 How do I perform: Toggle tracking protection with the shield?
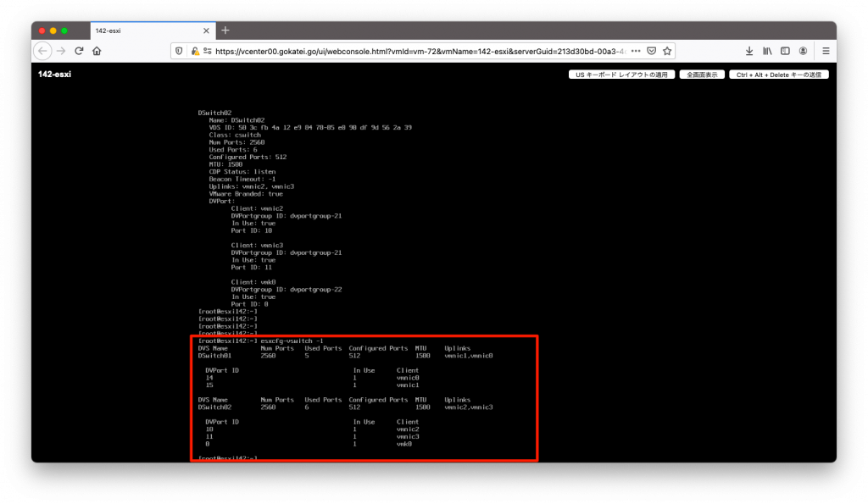point(180,51)
